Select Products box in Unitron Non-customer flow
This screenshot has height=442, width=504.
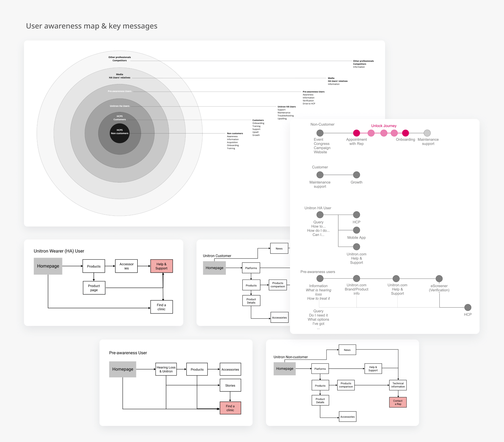click(x=320, y=385)
